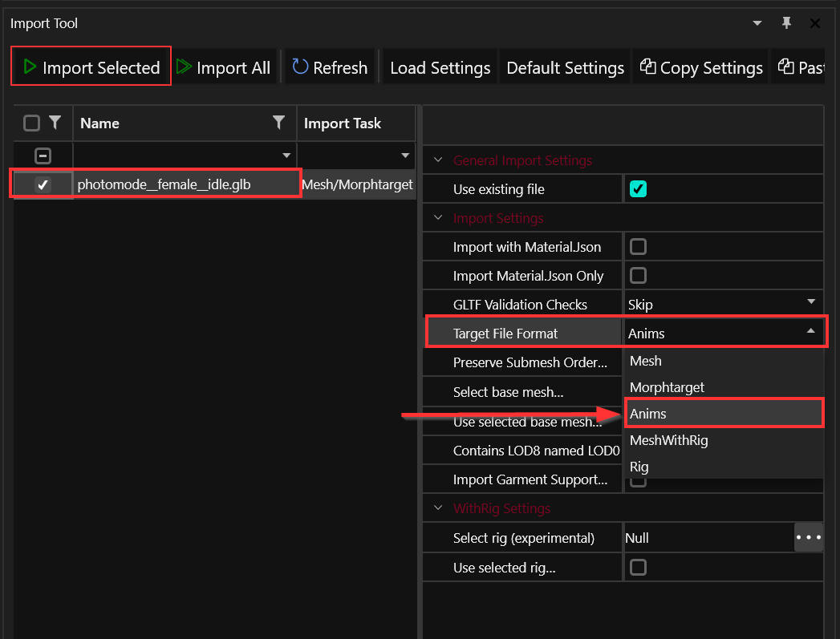Click the Import Selected play icon
The width and height of the screenshot is (840, 639).
coord(30,67)
